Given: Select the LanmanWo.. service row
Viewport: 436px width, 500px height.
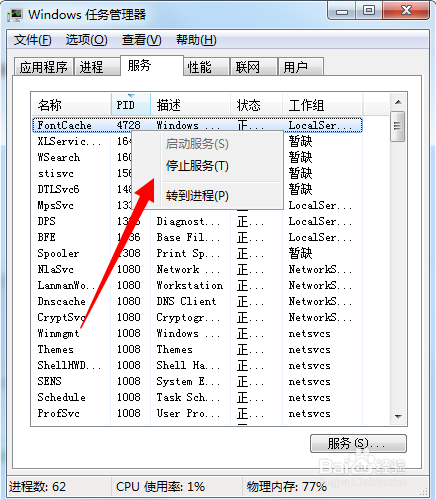Looking at the screenshot, I should click(197, 285).
